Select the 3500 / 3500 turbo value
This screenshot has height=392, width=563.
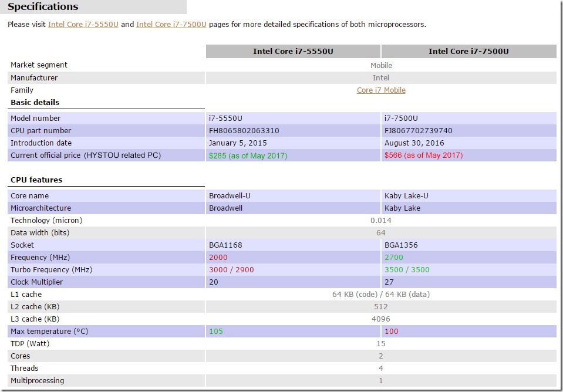[407, 269]
